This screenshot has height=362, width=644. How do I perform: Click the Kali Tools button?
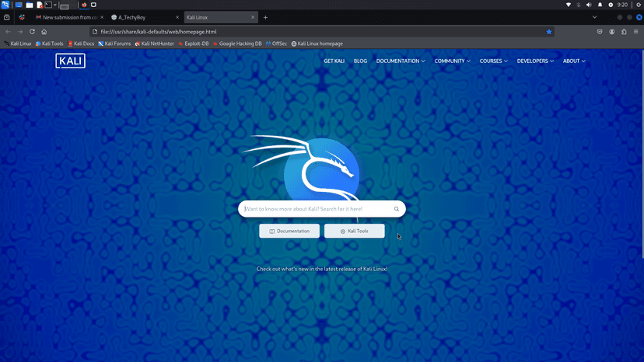(355, 231)
